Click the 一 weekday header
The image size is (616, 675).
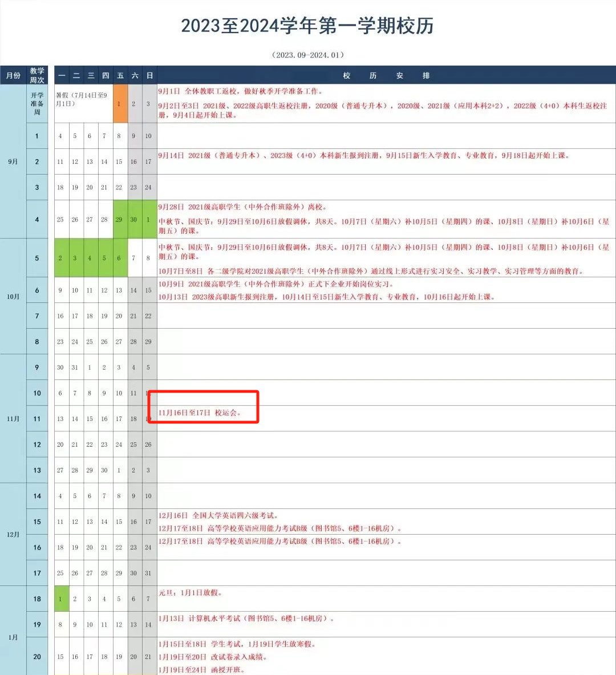(62, 75)
